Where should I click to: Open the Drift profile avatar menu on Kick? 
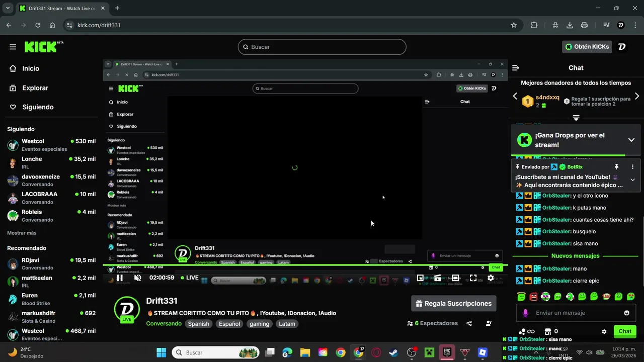coord(622,47)
